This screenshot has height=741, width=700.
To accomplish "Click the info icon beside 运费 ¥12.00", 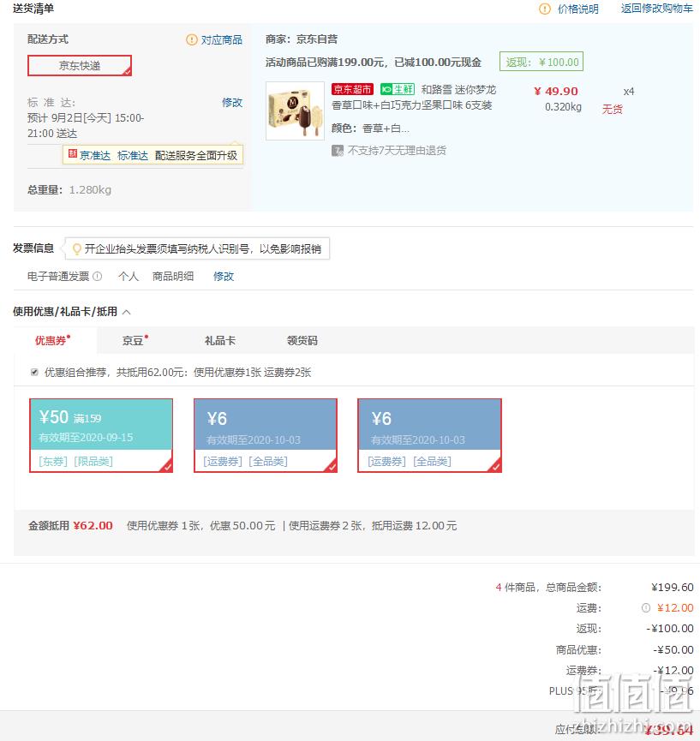I will pyautogui.click(x=646, y=608).
